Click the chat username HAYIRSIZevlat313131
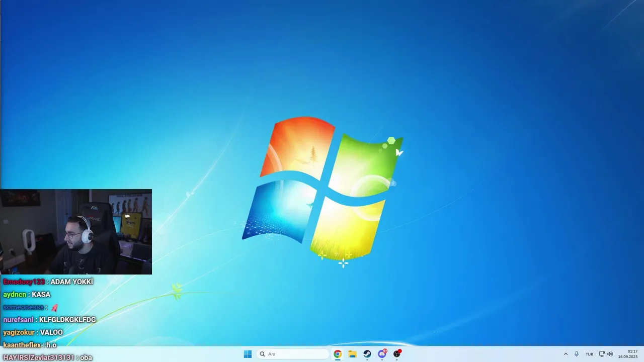 39,357
